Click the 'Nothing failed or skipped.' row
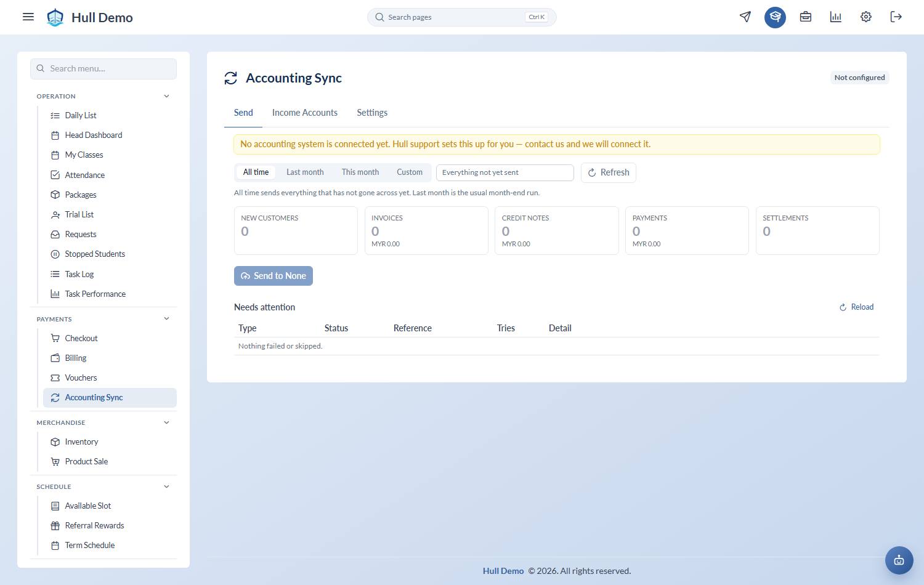The image size is (924, 585). coord(557,346)
